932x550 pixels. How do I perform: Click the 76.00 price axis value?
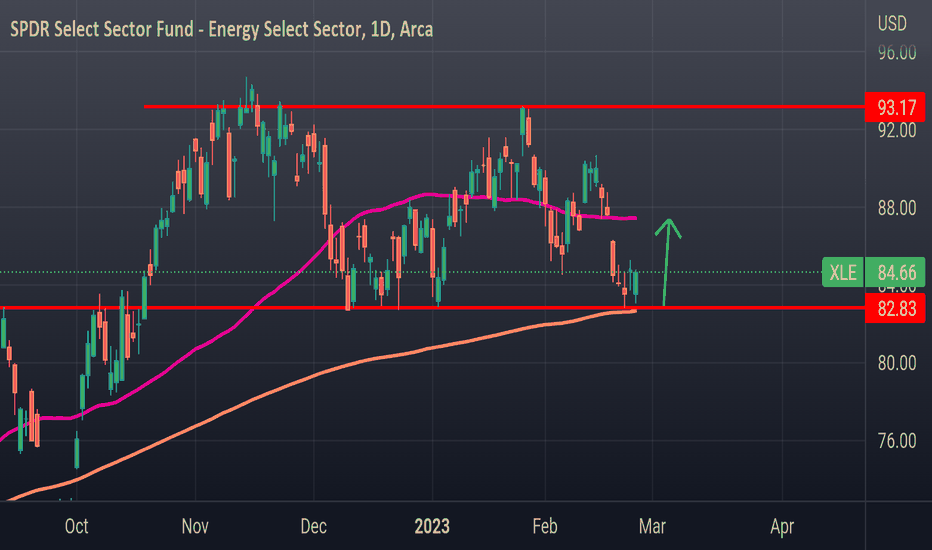(x=897, y=441)
